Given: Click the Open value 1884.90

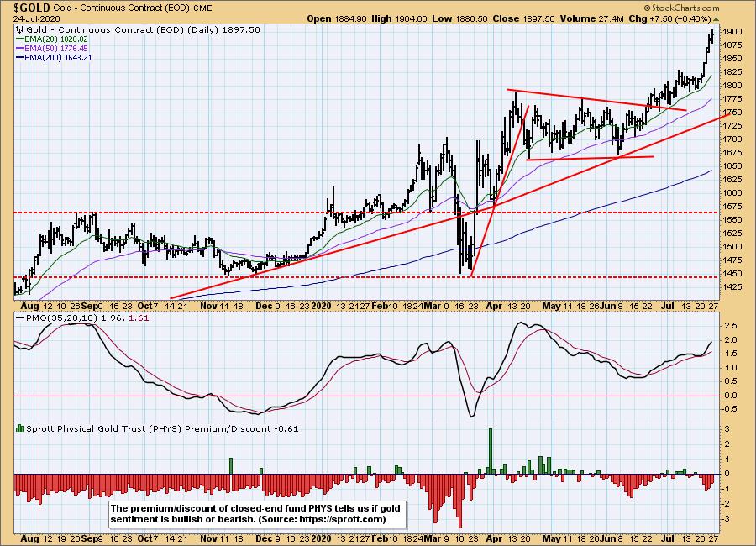Looking at the screenshot, I should (350, 18).
